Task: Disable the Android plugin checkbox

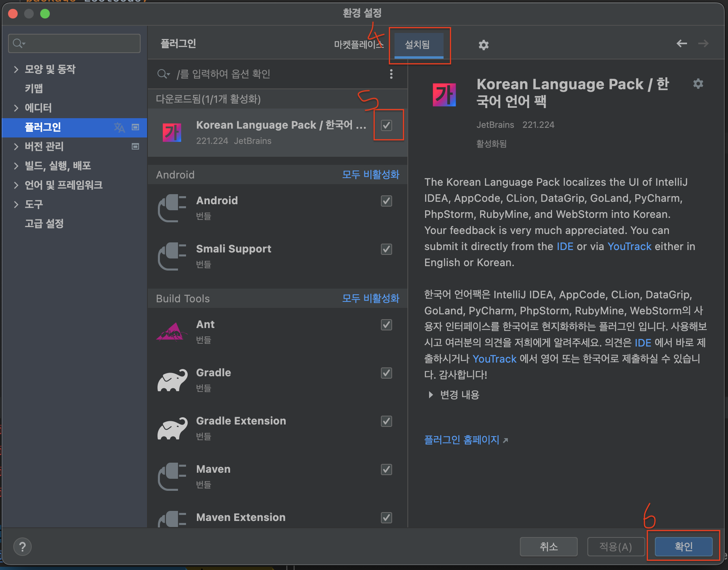Action: [386, 201]
